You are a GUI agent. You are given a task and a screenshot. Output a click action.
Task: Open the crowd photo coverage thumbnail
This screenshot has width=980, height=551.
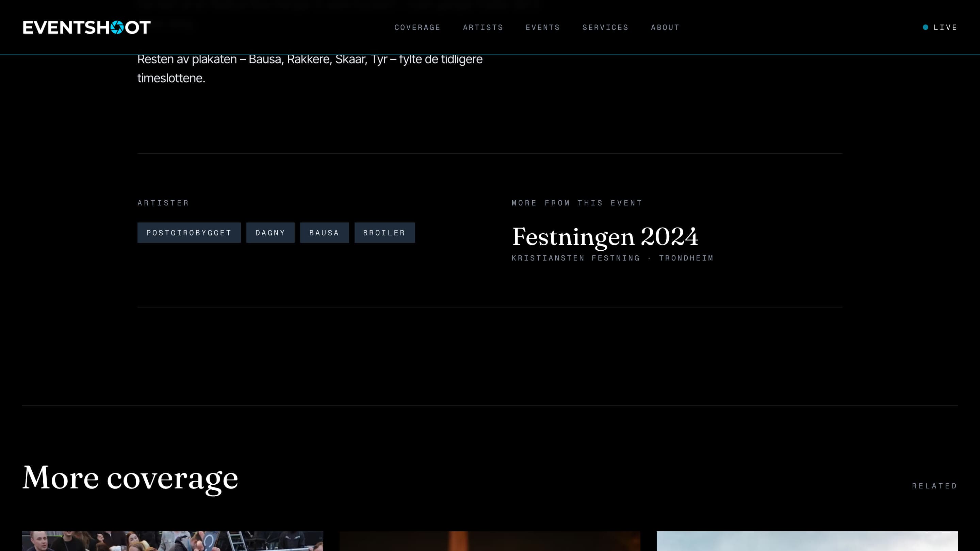172,541
